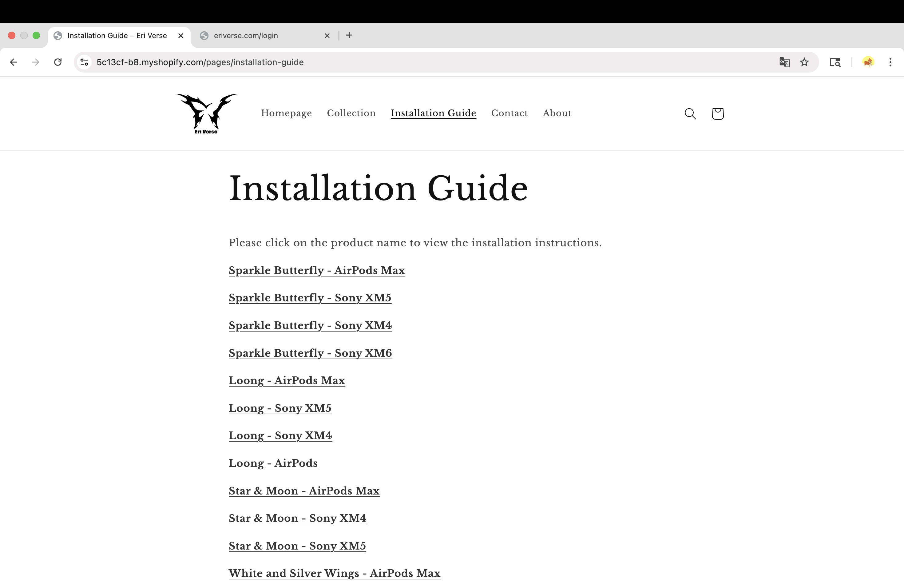The width and height of the screenshot is (904, 588).
Task: Click Star & Moon - Sony XM4 link
Action: pyautogui.click(x=297, y=518)
